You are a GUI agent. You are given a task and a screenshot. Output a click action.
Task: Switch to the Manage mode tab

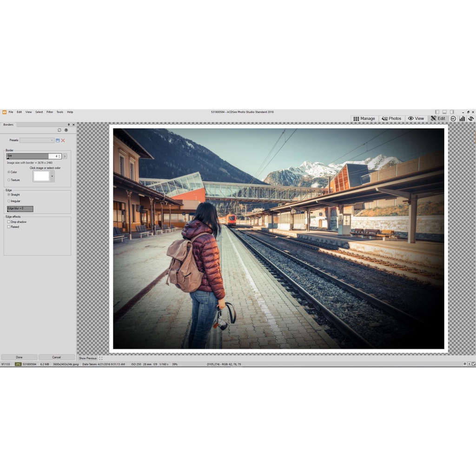pos(364,119)
